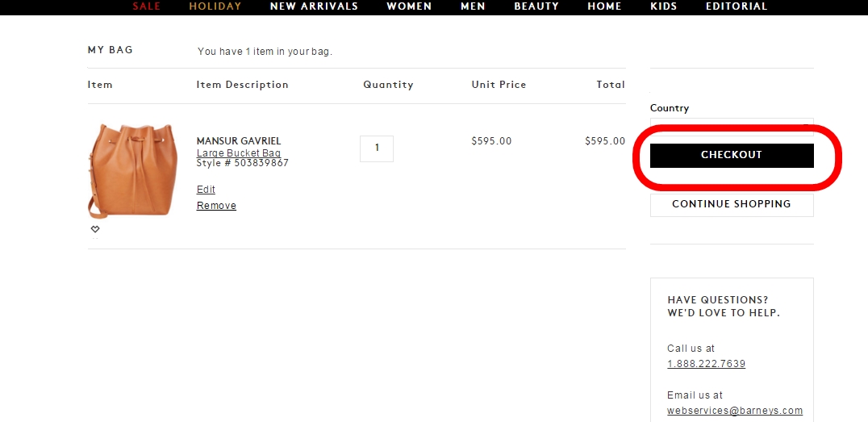Open the Country dropdown

(732, 126)
